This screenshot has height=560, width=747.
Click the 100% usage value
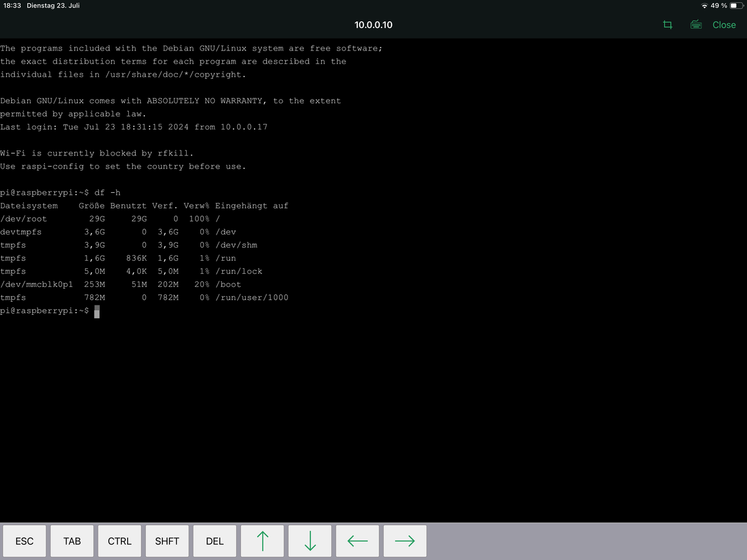coord(199,219)
